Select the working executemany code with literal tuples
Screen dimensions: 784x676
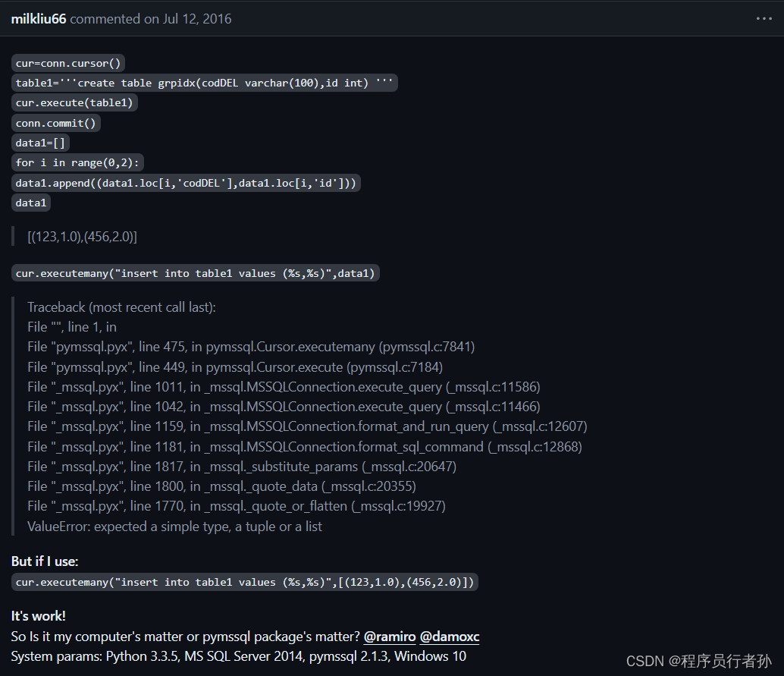[x=244, y=582]
